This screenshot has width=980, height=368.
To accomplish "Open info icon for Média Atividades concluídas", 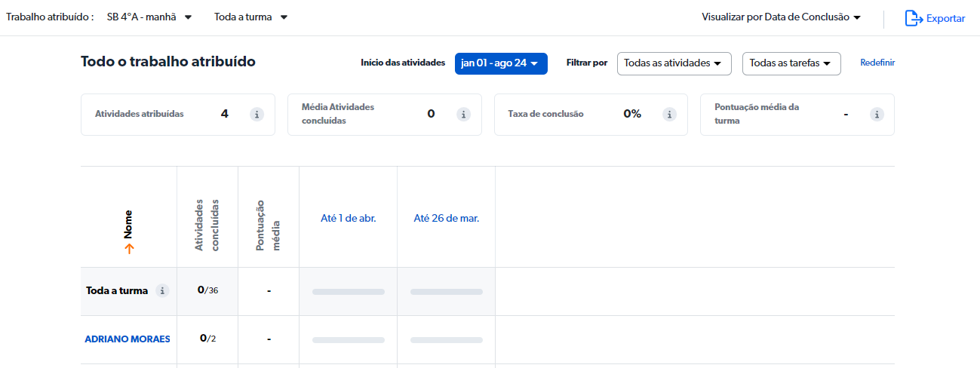I will tap(464, 115).
